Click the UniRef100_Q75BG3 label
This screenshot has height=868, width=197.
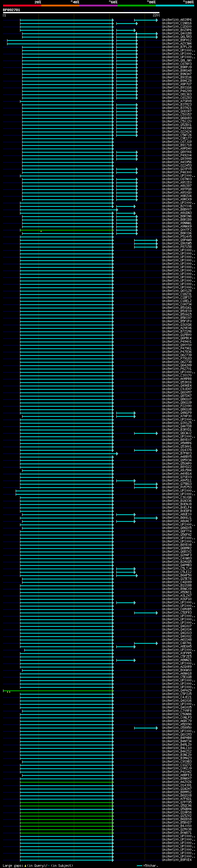pyautogui.click(x=177, y=484)
